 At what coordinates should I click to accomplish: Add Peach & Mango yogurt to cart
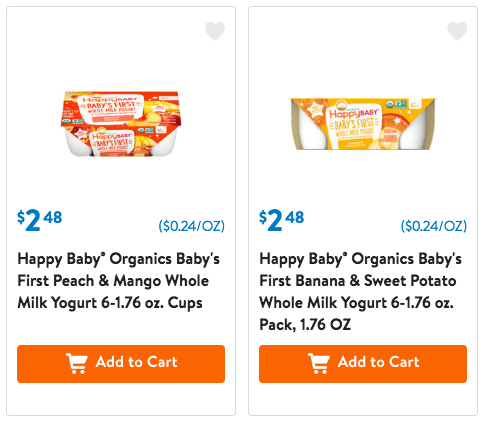pos(121,364)
